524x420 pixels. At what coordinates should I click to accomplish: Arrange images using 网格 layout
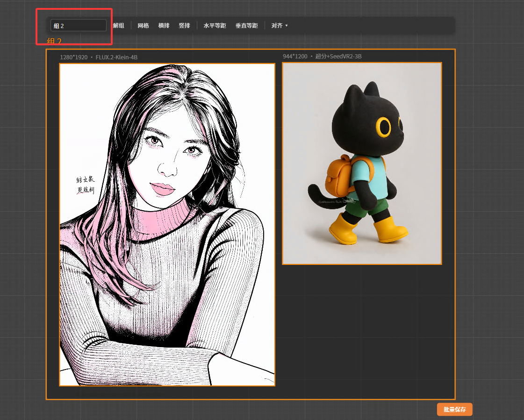[143, 25]
